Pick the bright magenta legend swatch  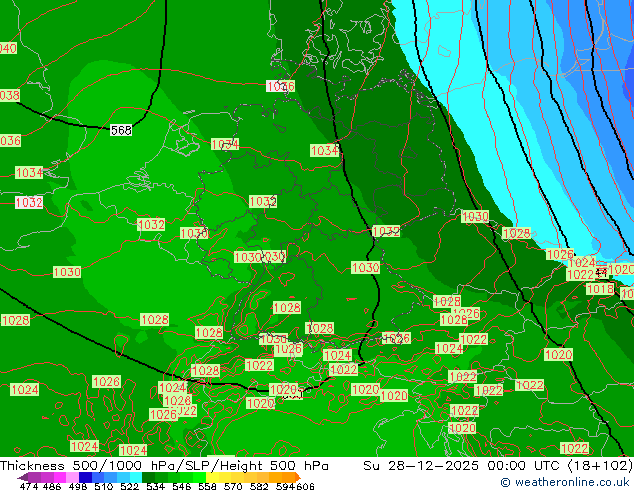[60, 477]
